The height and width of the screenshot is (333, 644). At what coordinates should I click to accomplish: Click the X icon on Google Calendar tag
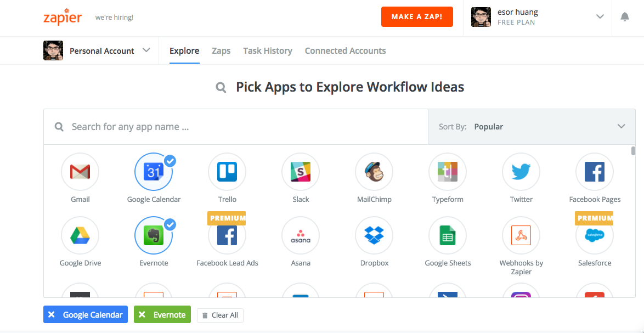pos(52,315)
